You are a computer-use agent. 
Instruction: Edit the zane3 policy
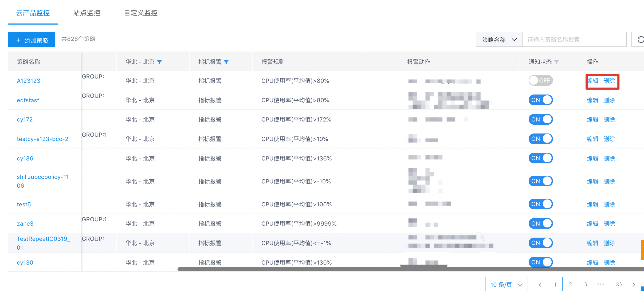coord(593,223)
